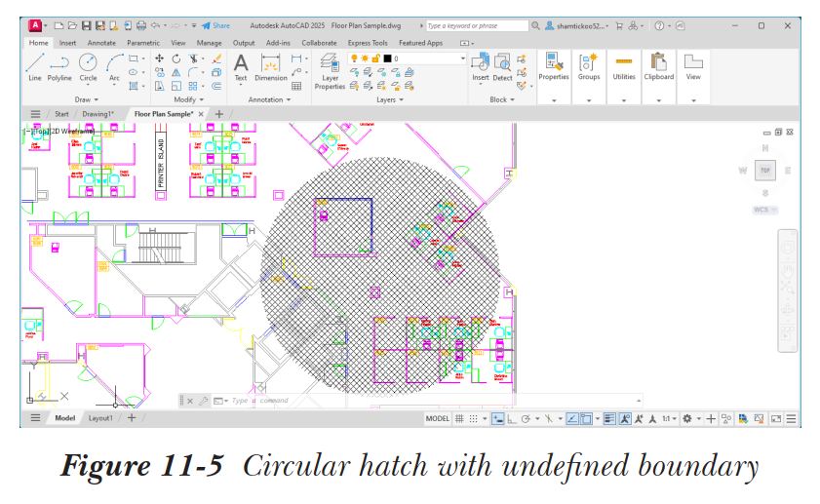The width and height of the screenshot is (820, 504).
Task: Click the black layer color swatch
Action: click(x=387, y=58)
